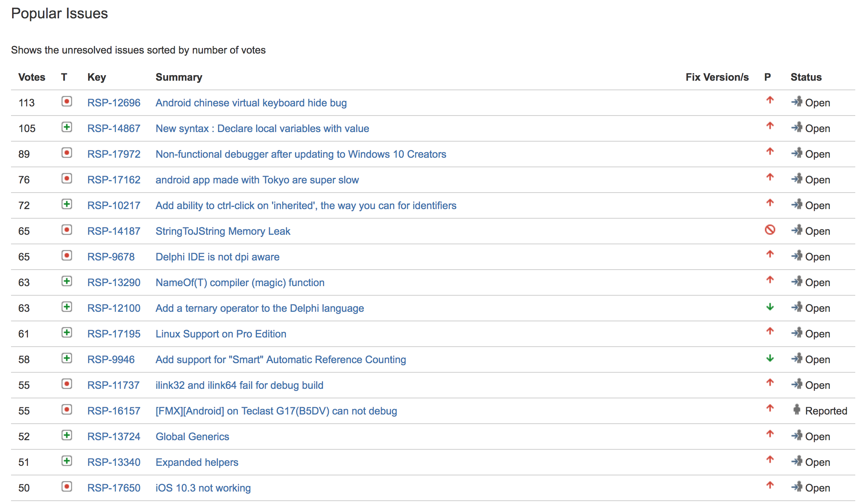867x504 pixels.
Task: Open 'iOS 10.3 not working' summary link
Action: coord(203,488)
